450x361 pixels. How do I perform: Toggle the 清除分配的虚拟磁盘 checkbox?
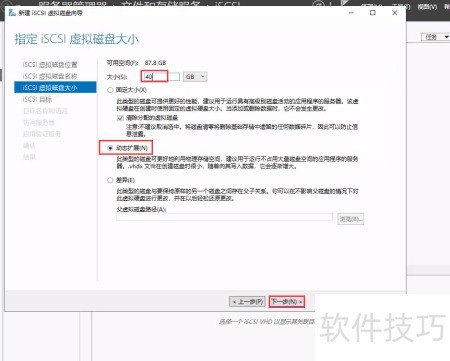(x=120, y=118)
